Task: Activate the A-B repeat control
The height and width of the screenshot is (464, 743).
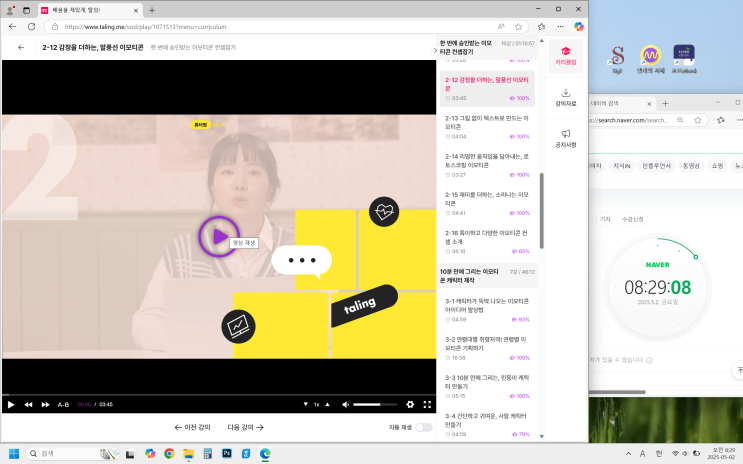Action: pos(63,404)
